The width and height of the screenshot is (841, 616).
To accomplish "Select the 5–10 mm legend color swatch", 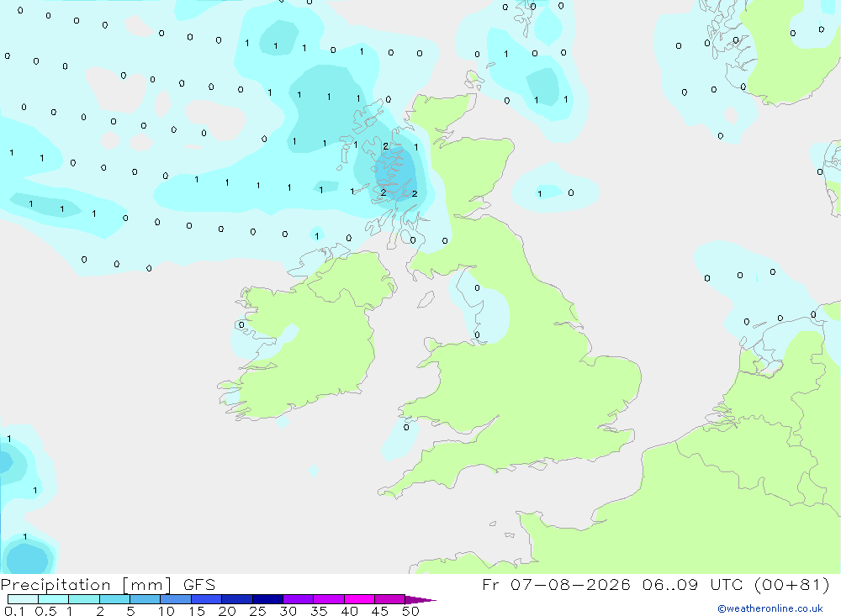I will click(x=145, y=599).
